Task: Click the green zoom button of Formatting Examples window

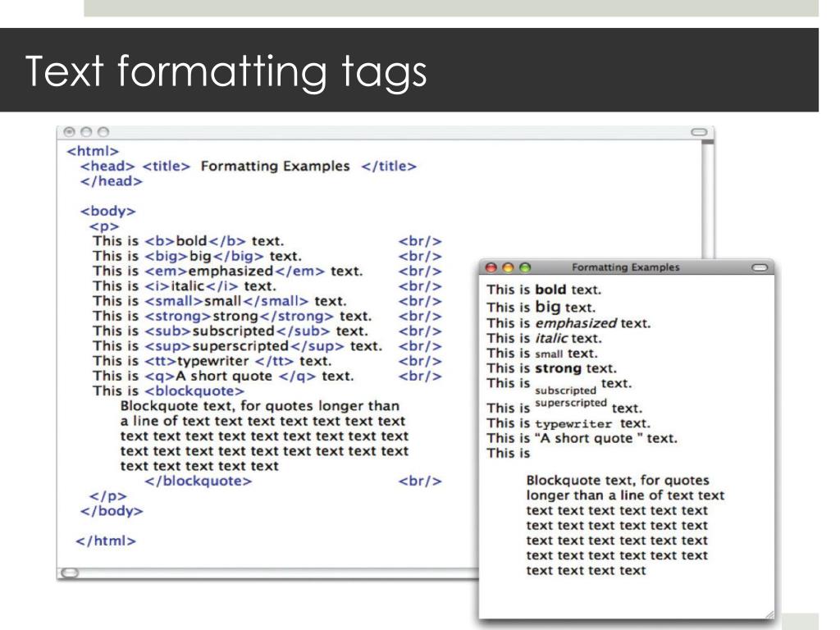Action: 525,267
